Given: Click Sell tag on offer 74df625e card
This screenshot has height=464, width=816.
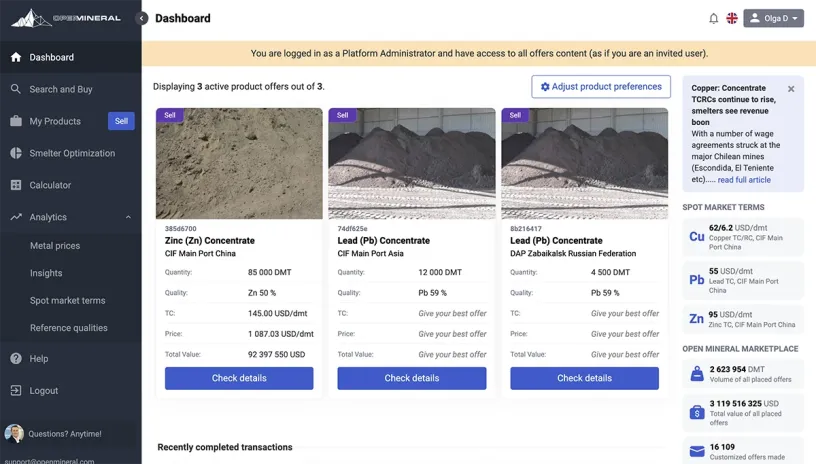Looking at the screenshot, I should pyautogui.click(x=342, y=115).
